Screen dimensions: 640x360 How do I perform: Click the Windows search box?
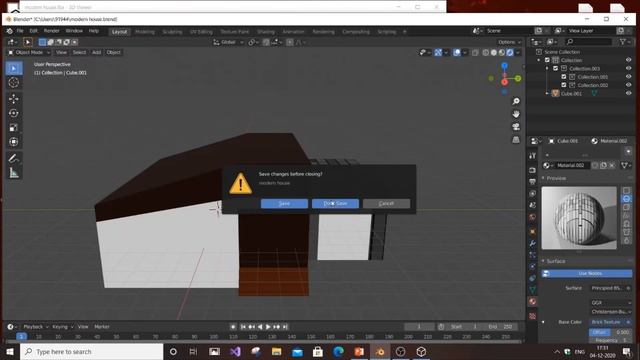click(91, 351)
